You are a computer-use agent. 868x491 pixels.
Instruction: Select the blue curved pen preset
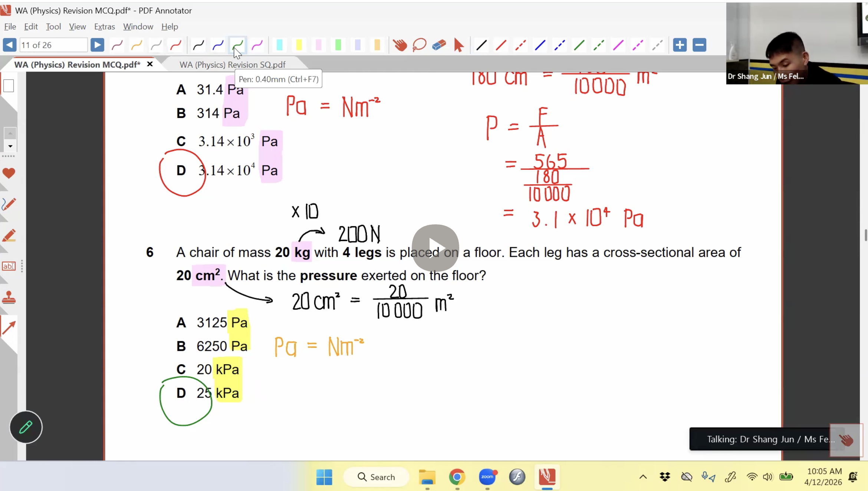pos(218,45)
